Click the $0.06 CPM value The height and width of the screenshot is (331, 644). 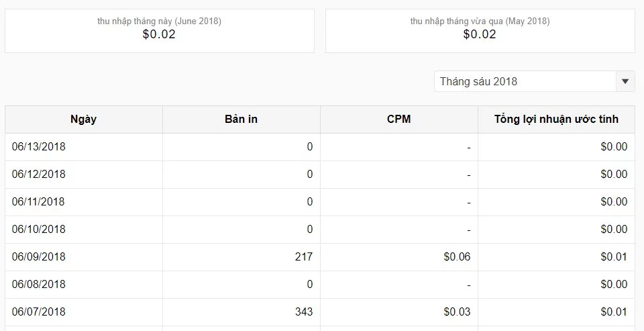tap(457, 257)
